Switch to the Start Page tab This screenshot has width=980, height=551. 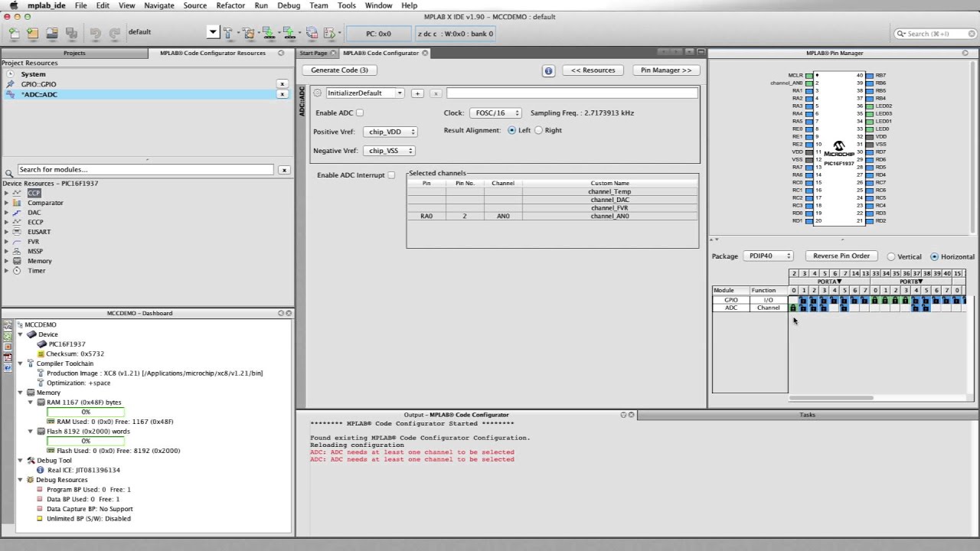(x=313, y=53)
